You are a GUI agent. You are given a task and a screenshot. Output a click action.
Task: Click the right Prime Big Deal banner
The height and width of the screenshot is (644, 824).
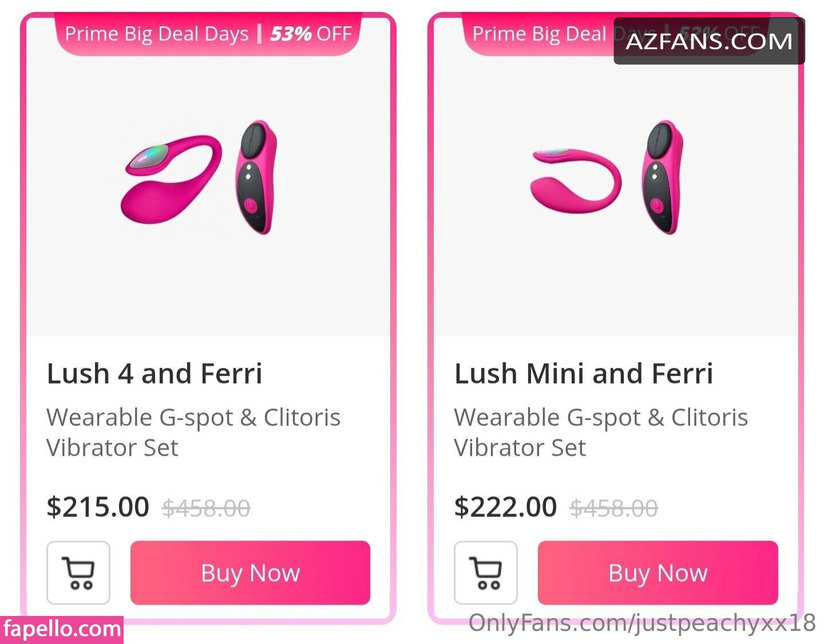point(538,34)
